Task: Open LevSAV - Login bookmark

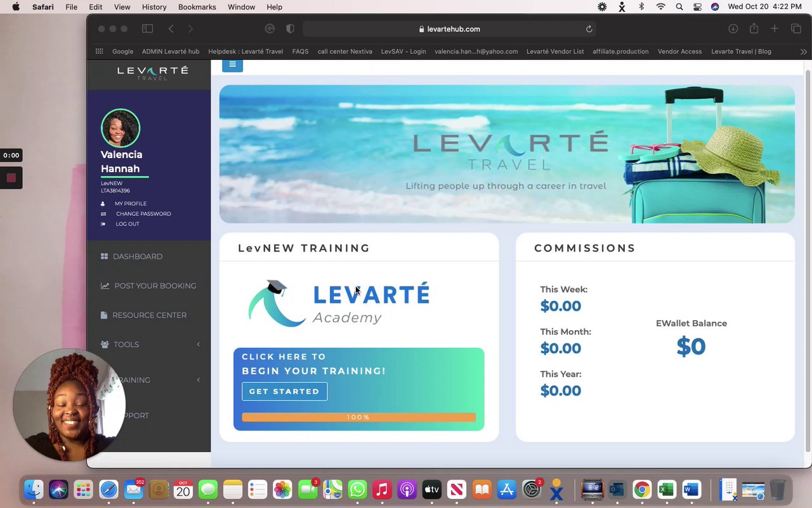Action: coord(403,51)
